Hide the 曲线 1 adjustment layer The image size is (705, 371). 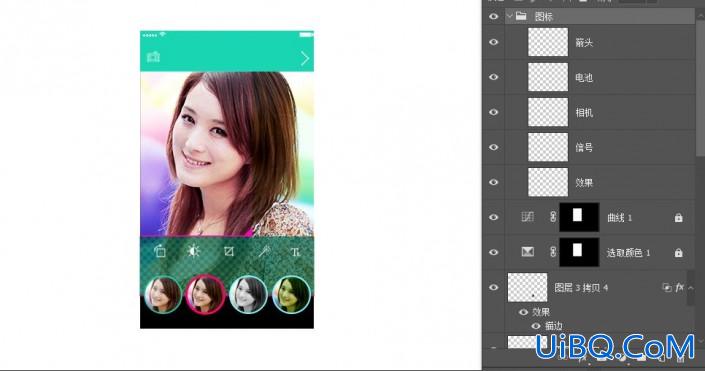coord(494,217)
